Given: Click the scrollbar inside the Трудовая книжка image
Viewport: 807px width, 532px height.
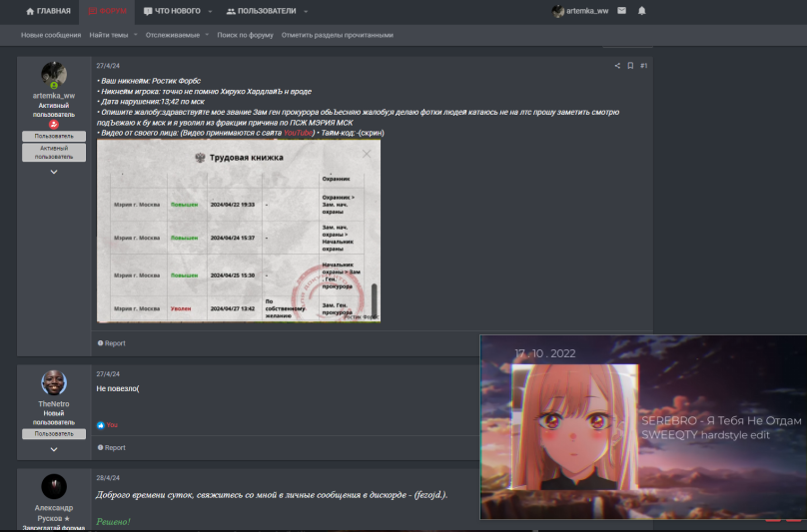Looking at the screenshot, I should coord(375,300).
